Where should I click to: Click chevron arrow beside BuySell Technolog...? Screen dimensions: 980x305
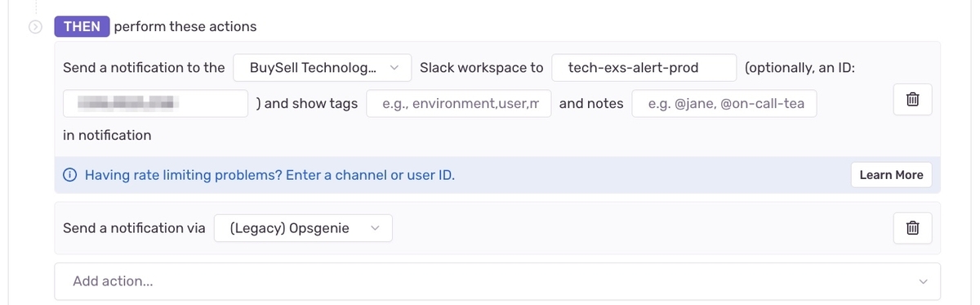click(x=394, y=68)
